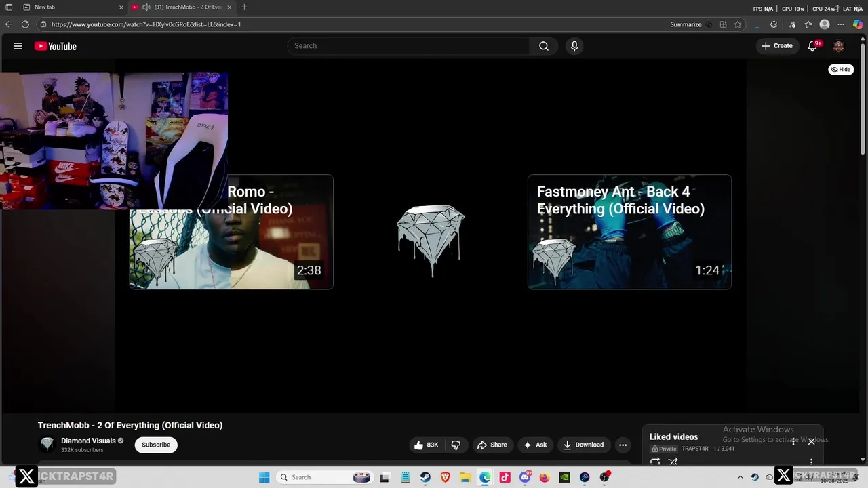This screenshot has height=488, width=868.
Task: Open Copilot in the browser toolbar
Action: (x=858, y=24)
